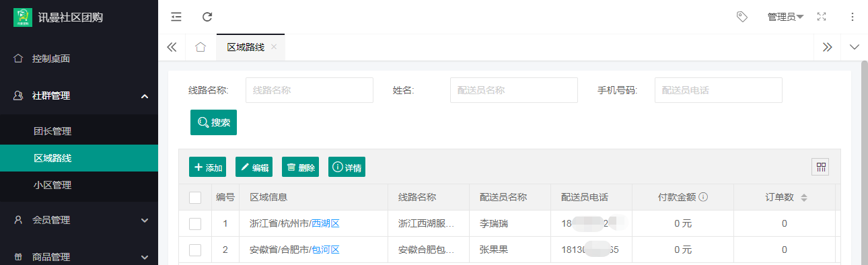Click the 线路名称 column header
This screenshot has height=265, width=868.
(x=429, y=197)
